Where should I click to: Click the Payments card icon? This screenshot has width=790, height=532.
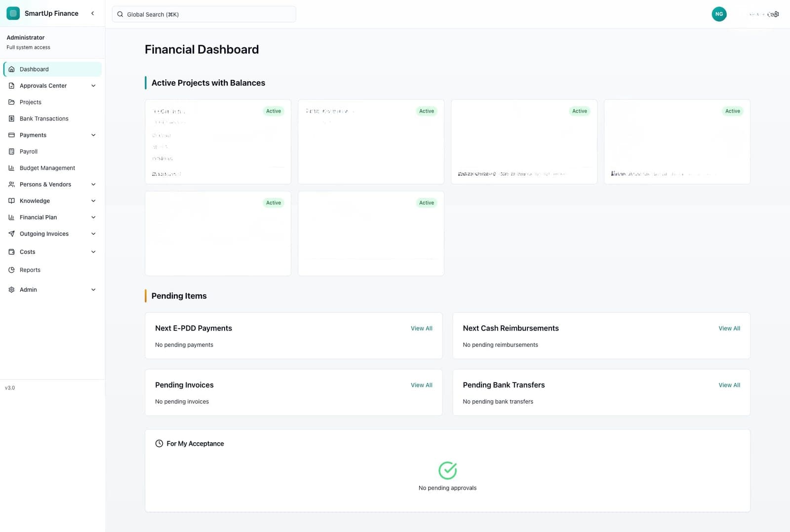pos(11,135)
